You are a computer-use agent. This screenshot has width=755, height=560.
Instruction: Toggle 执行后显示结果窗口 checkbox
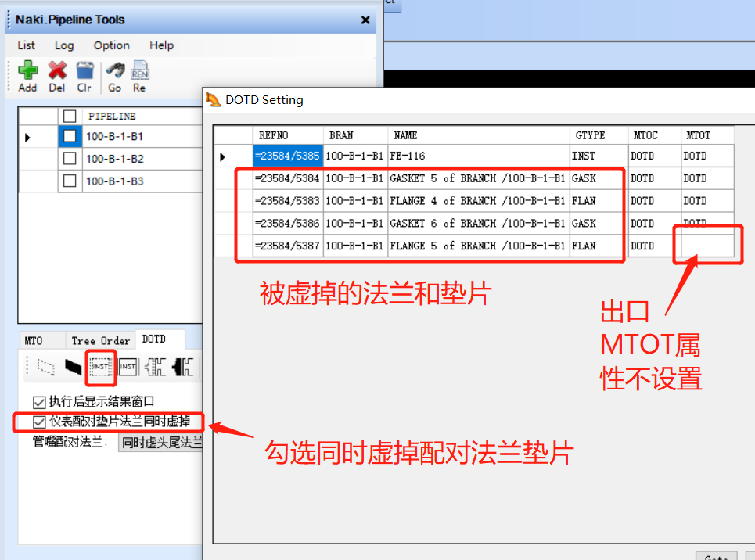click(39, 402)
